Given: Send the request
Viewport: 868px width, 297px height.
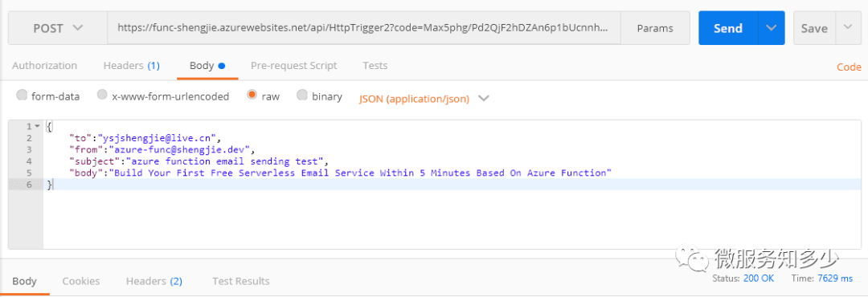Looking at the screenshot, I should 728,28.
